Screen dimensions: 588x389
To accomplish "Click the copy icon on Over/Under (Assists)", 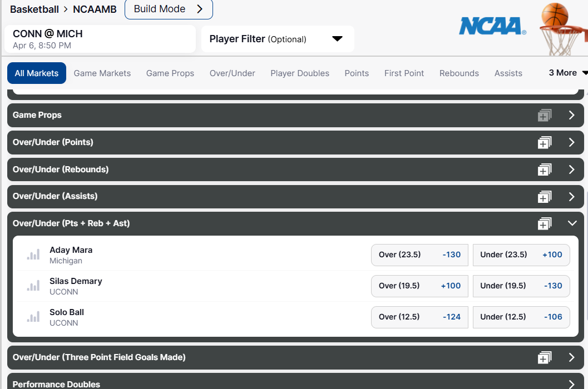I will point(545,196).
